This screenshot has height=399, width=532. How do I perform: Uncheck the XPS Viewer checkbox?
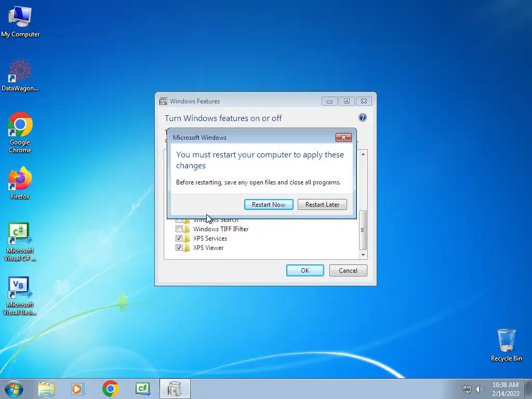[x=179, y=248]
